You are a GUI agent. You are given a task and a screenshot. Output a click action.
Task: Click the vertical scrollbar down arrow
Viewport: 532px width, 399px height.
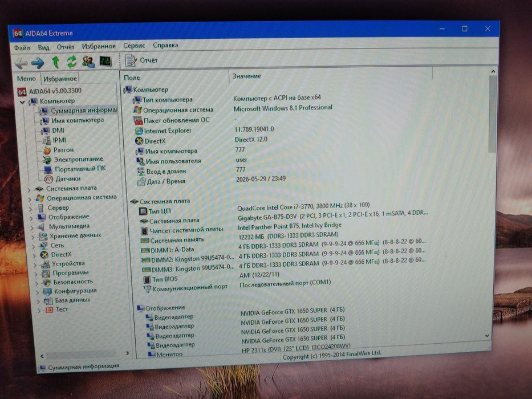click(487, 336)
